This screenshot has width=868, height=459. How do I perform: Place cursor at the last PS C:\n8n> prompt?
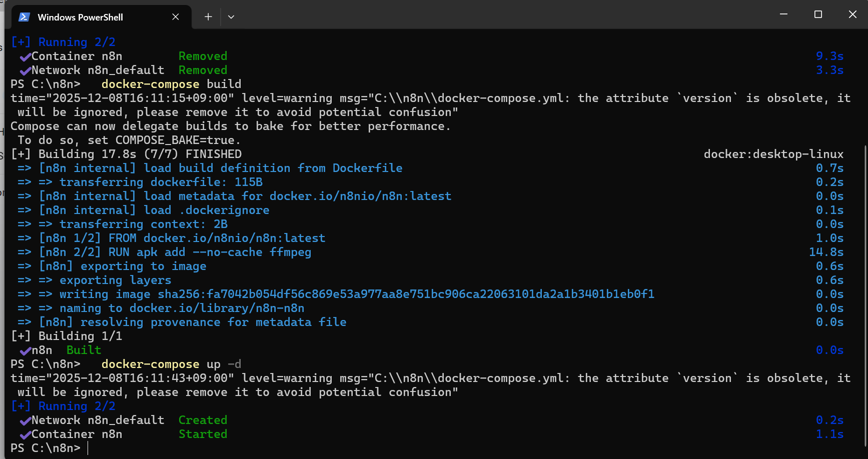[88, 448]
